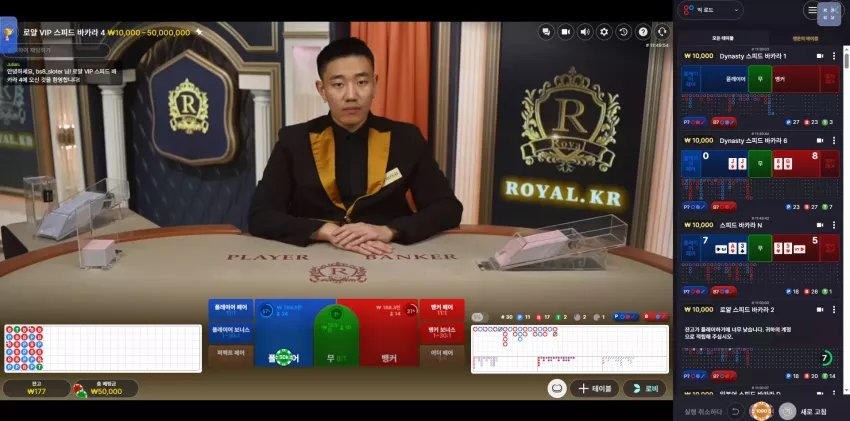Screen dimensions: 850x421
Task: Click 뱅커 bet in Dynasty 스피드 바카라 1 card
Action: [796, 79]
